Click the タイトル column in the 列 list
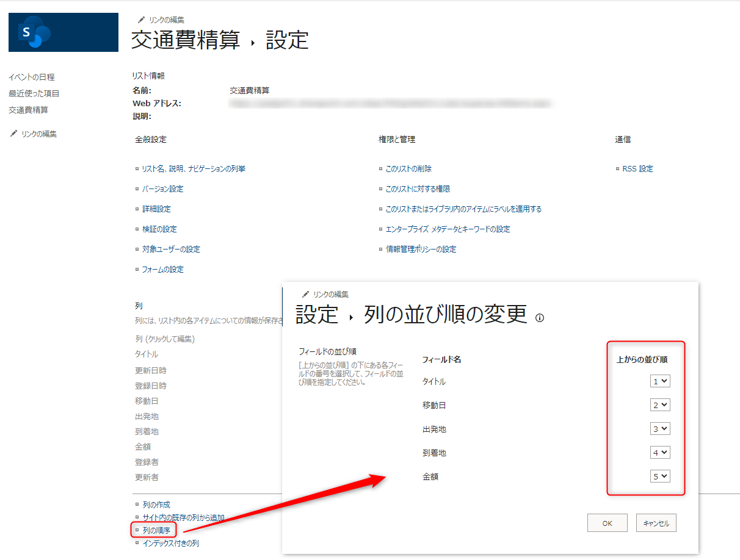Screen dimensions: 740x560 [x=147, y=354]
